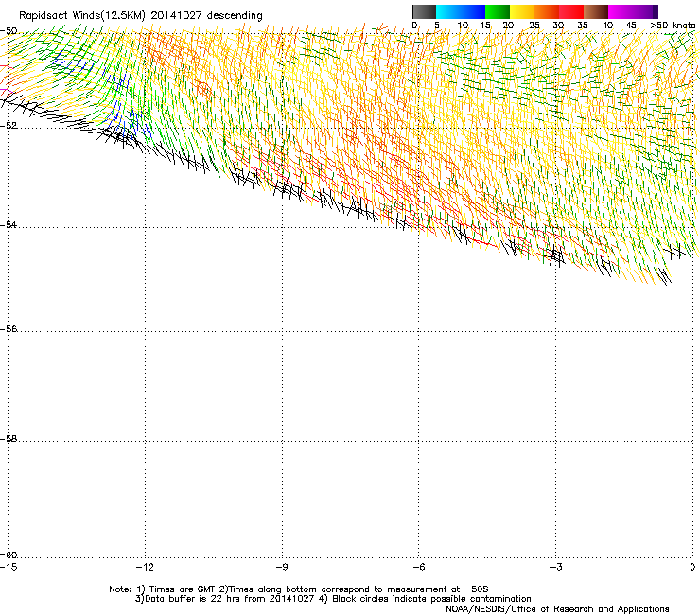Image resolution: width=700 pixels, height=615 pixels.
Task: Click the longitude label '-6'
Action: (x=418, y=567)
